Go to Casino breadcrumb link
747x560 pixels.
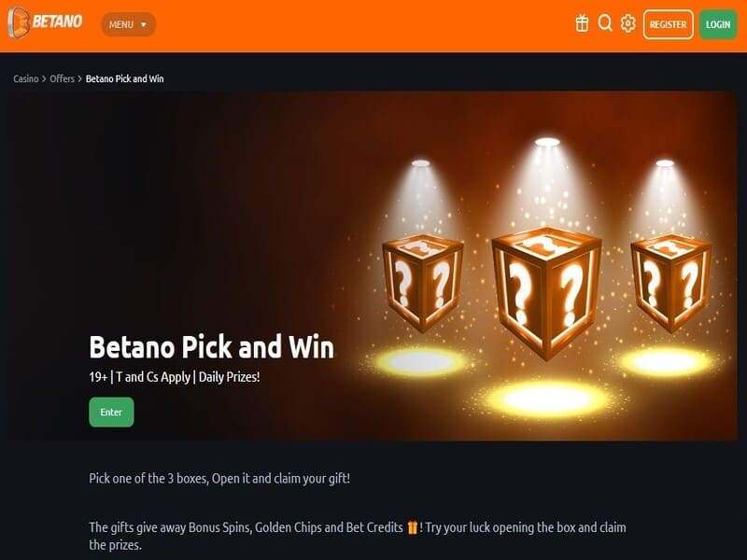[x=26, y=78]
